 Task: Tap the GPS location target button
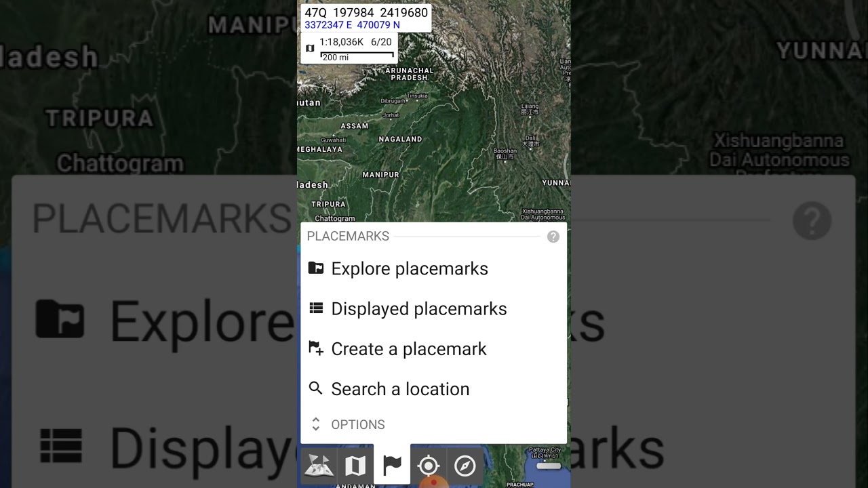point(429,466)
